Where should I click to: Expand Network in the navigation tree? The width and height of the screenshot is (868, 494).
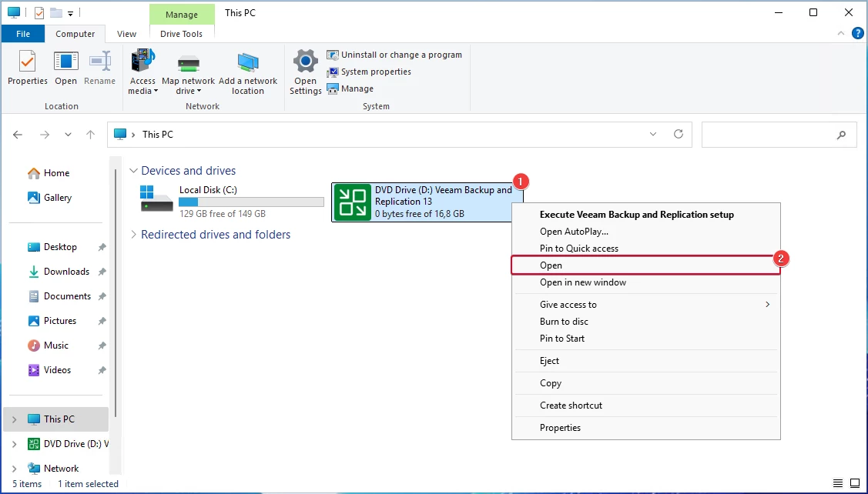pyautogui.click(x=15, y=469)
